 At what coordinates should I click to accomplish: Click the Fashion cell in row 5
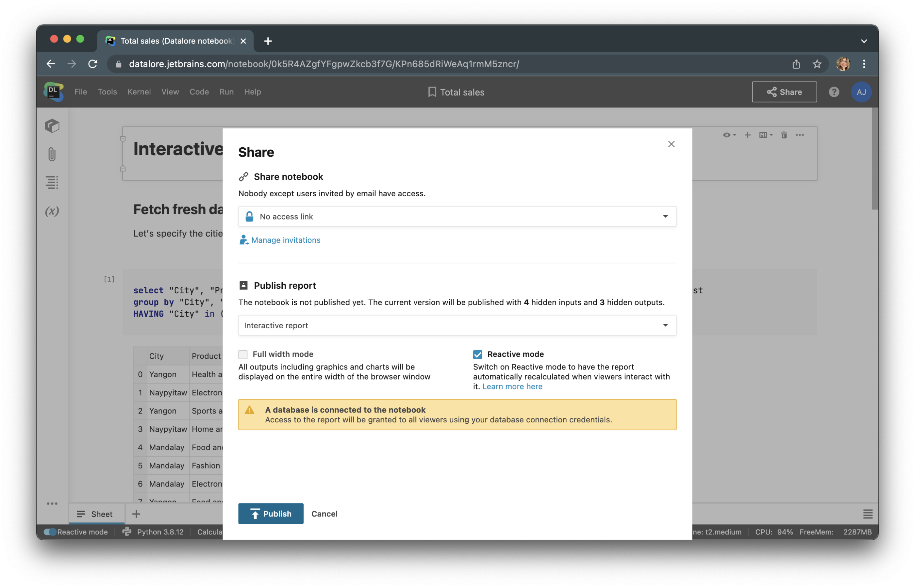click(206, 465)
